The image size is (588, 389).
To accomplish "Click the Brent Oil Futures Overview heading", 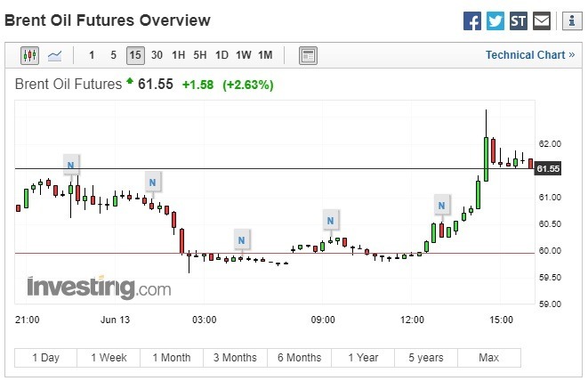I will pos(108,20).
